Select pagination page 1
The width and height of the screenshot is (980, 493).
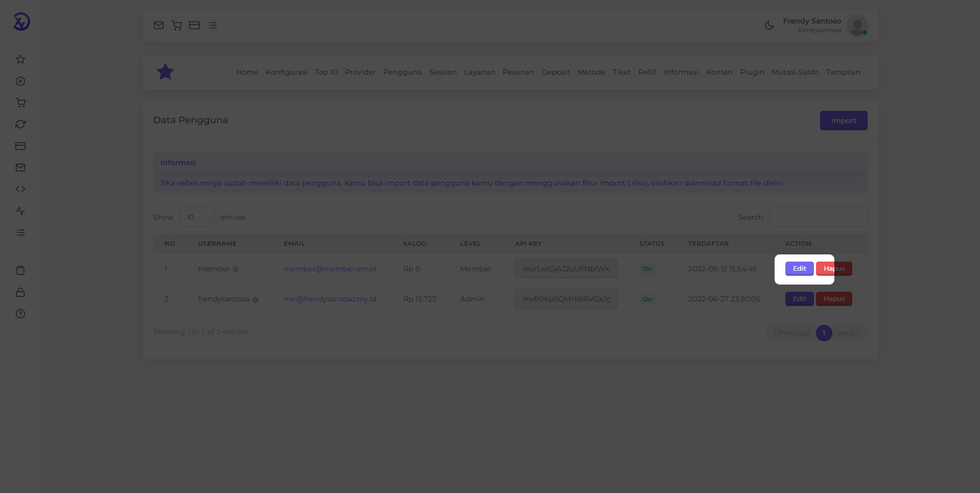pyautogui.click(x=824, y=333)
